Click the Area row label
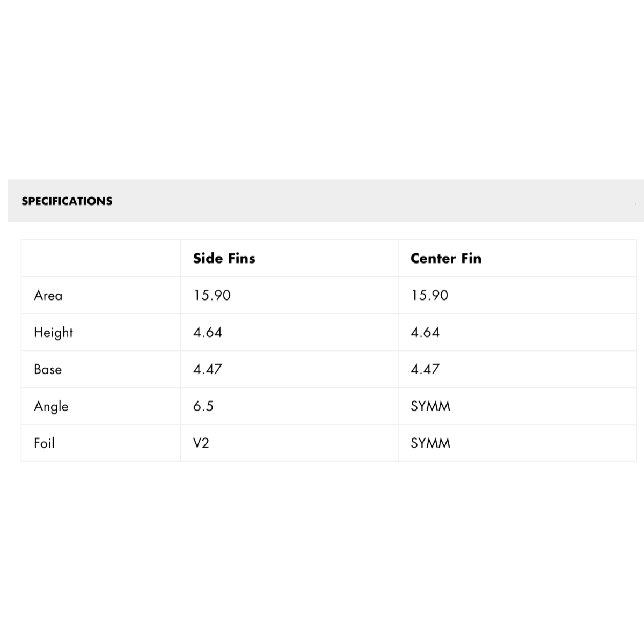 pyautogui.click(x=48, y=296)
